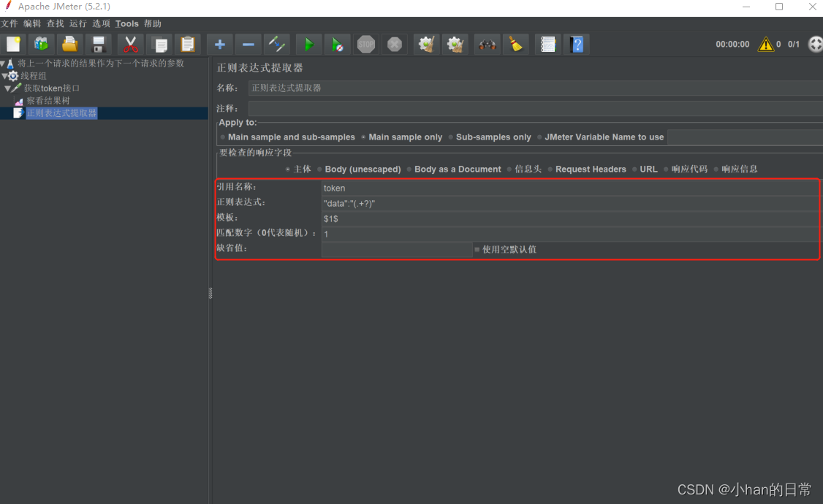Select 信息头 radio option
This screenshot has height=504, width=823.
[524, 169]
